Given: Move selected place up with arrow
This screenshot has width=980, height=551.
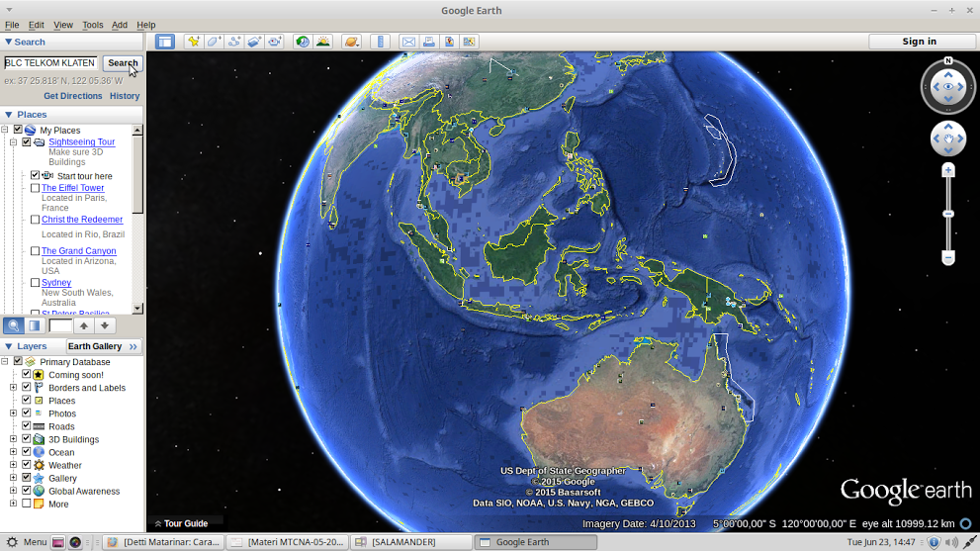Looking at the screenshot, I should (84, 325).
